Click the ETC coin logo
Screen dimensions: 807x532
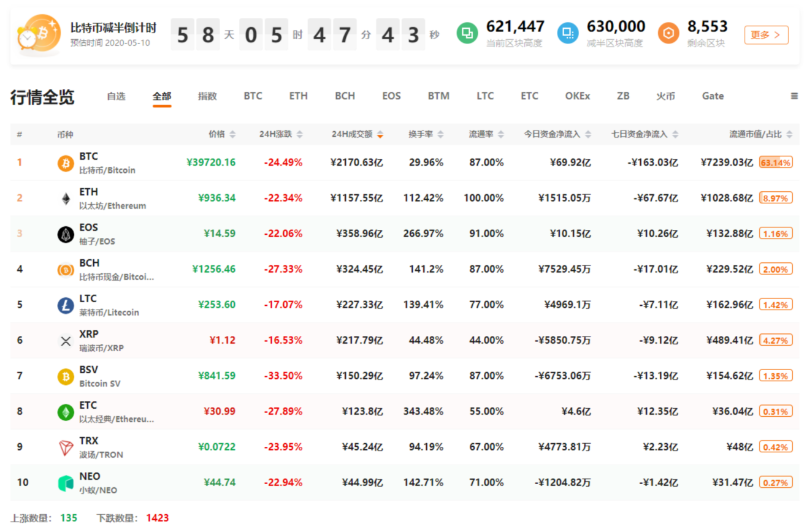[x=66, y=412]
